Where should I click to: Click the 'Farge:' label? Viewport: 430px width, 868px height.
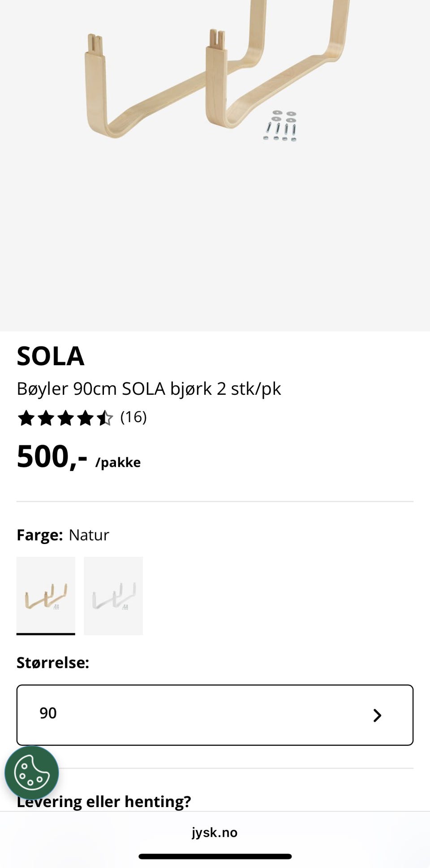(x=39, y=535)
